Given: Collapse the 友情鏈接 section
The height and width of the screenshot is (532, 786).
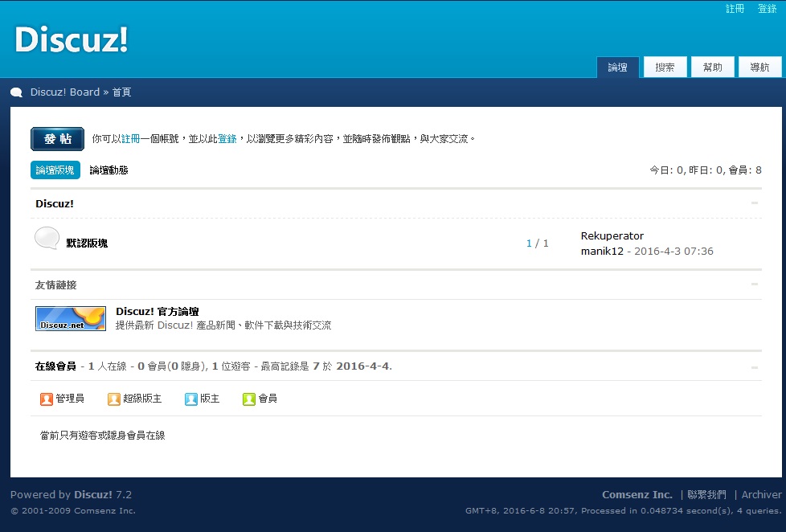Looking at the screenshot, I should tap(755, 284).
